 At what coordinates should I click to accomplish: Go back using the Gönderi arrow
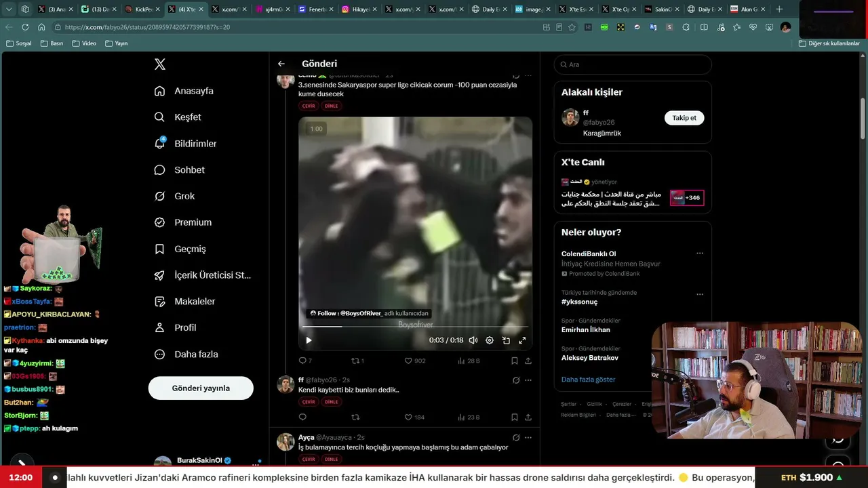point(281,64)
